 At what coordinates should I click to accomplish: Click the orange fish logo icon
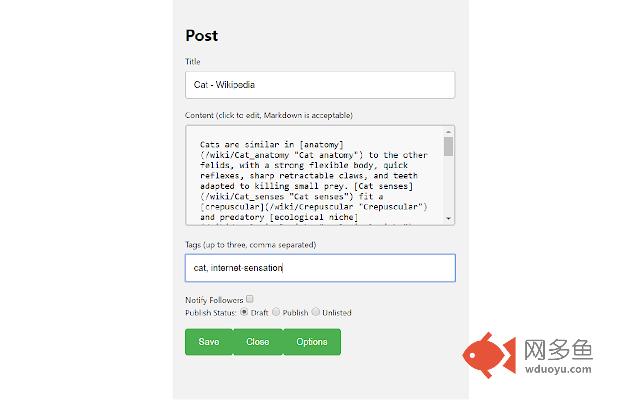pos(489,355)
